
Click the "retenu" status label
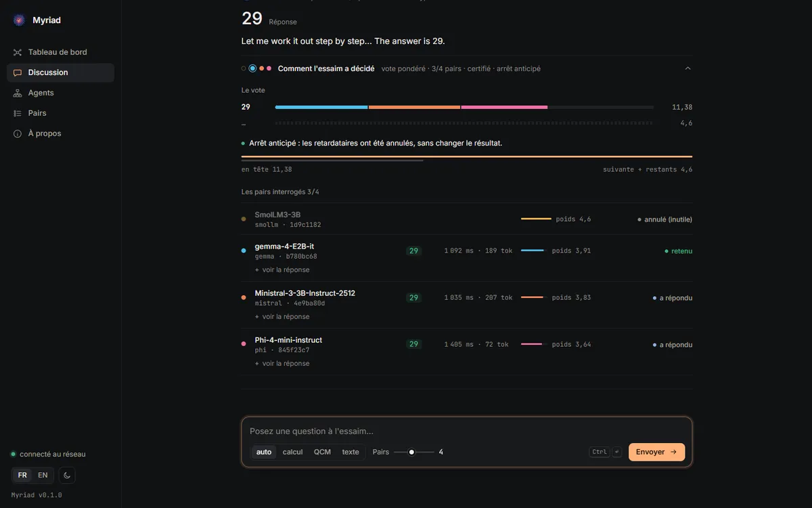point(679,251)
